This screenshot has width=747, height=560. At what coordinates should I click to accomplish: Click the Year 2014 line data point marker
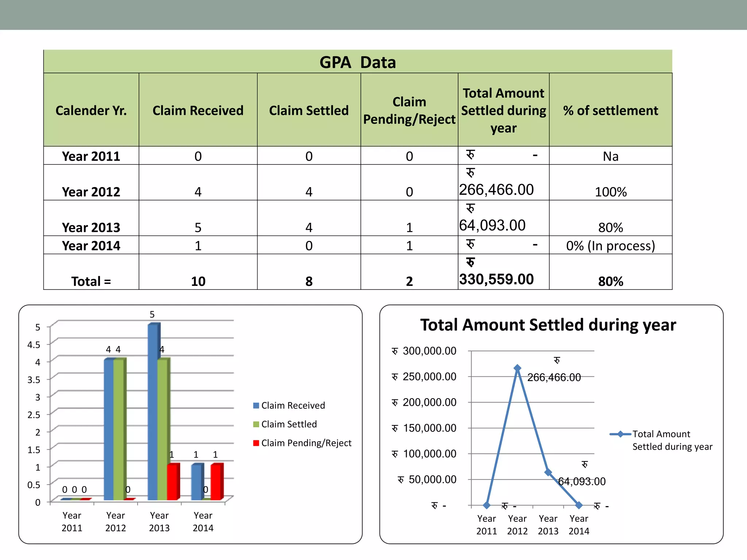tap(579, 505)
